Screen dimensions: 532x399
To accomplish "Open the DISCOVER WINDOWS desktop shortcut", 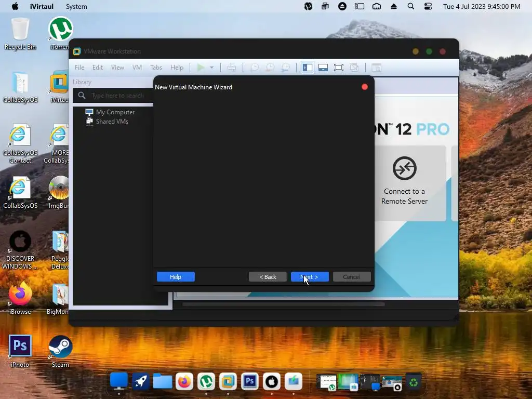I will point(20,250).
